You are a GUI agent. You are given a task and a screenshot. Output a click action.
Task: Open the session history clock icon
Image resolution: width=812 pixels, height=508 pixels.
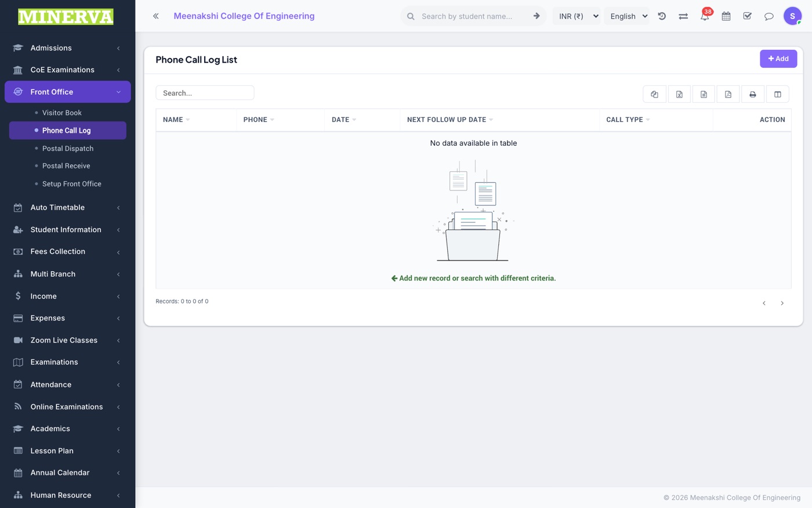click(662, 16)
